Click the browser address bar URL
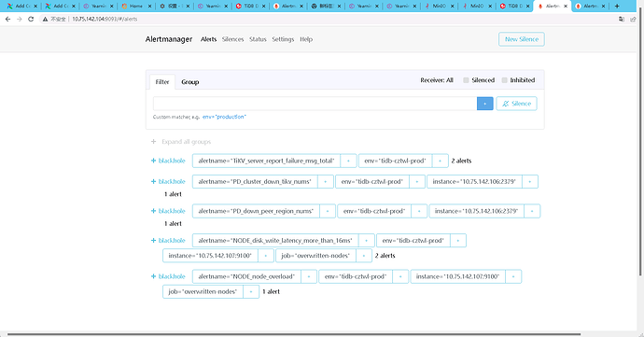644x337 pixels. 105,19
